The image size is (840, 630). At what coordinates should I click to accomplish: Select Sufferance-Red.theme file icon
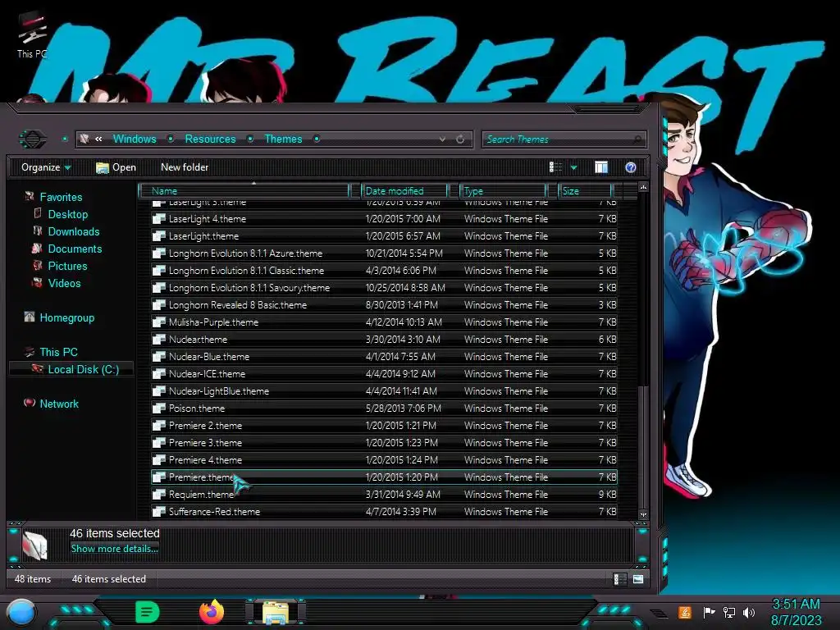point(158,512)
